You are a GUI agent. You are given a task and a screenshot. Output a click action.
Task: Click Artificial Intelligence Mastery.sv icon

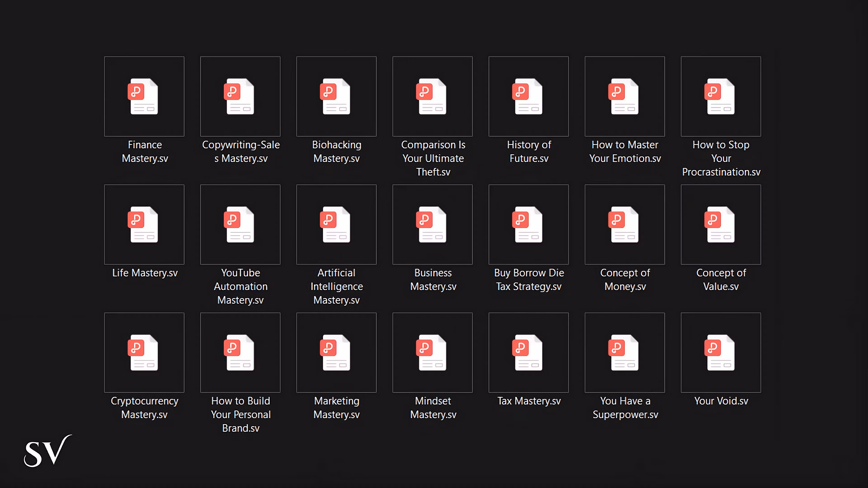[x=336, y=224]
